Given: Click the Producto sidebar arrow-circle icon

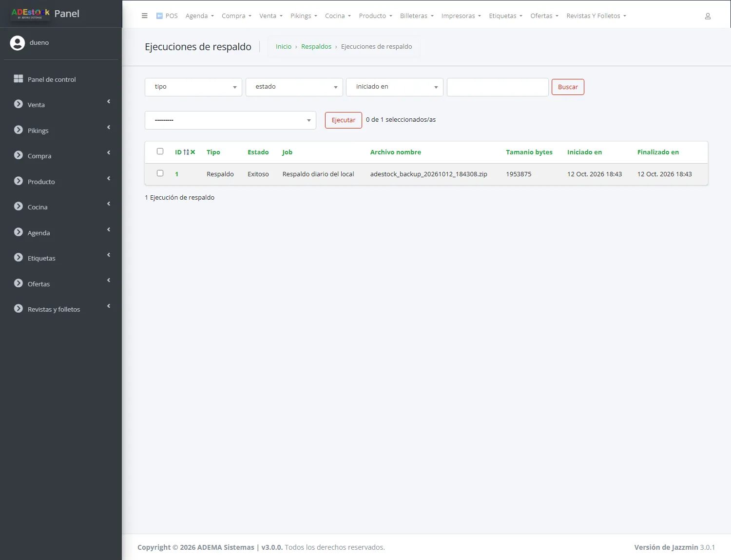Looking at the screenshot, I should click(19, 181).
